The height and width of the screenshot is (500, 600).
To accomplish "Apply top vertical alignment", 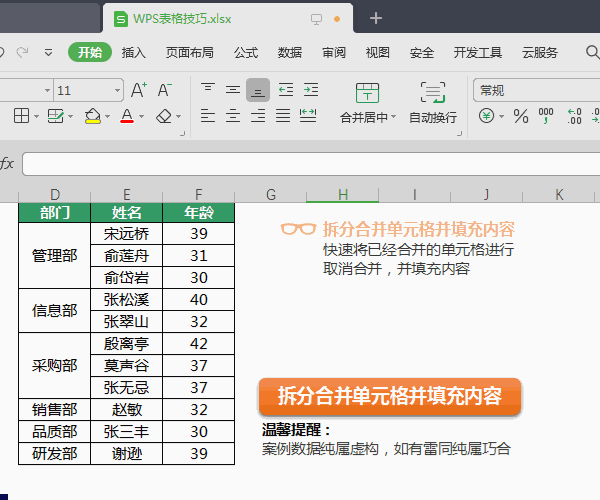I will pos(208,90).
